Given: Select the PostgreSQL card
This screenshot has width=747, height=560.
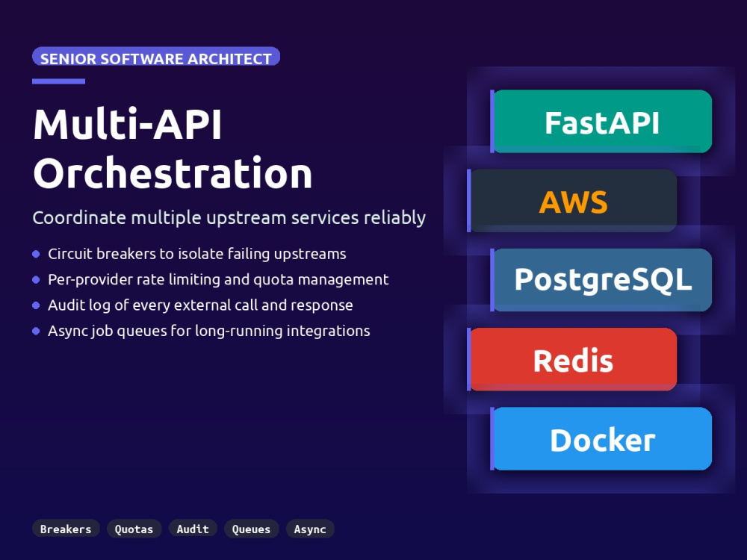Looking at the screenshot, I should click(x=601, y=280).
